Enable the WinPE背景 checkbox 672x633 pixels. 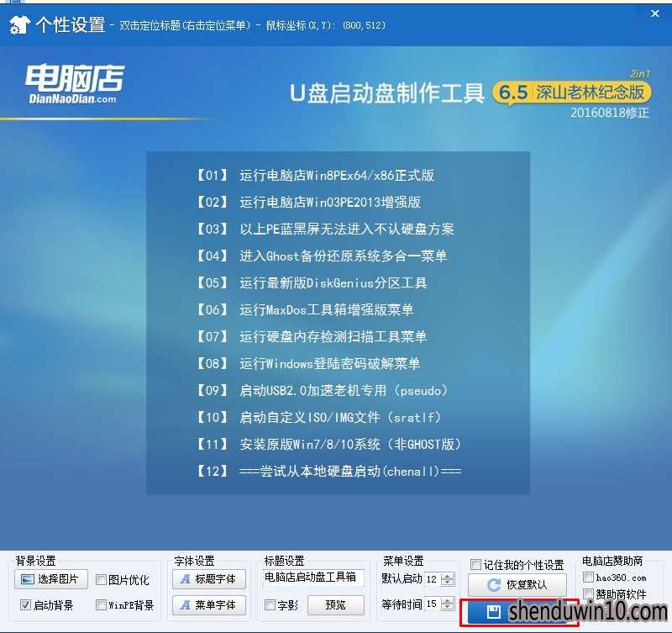(x=101, y=605)
